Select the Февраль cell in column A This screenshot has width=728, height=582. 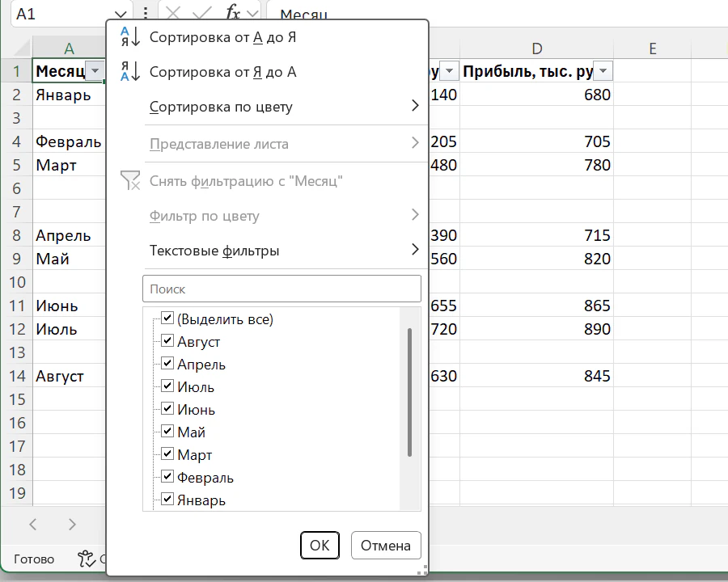(x=69, y=141)
